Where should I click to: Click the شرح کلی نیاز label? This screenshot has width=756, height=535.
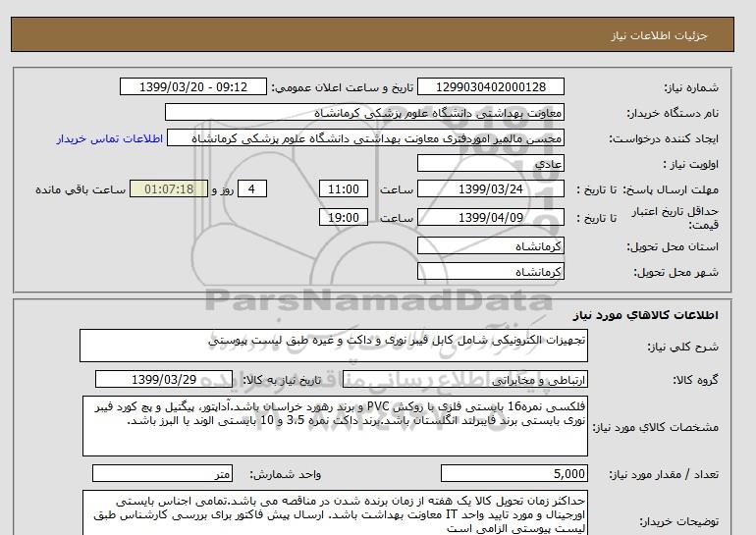682,347
